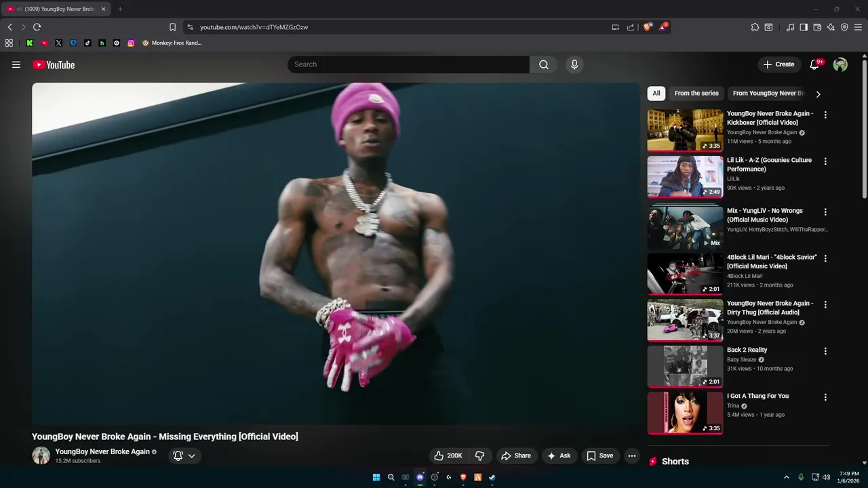Image resolution: width=868 pixels, height=488 pixels.
Task: Open the Kick bookmark in the bookmarks bar
Action: tap(30, 43)
